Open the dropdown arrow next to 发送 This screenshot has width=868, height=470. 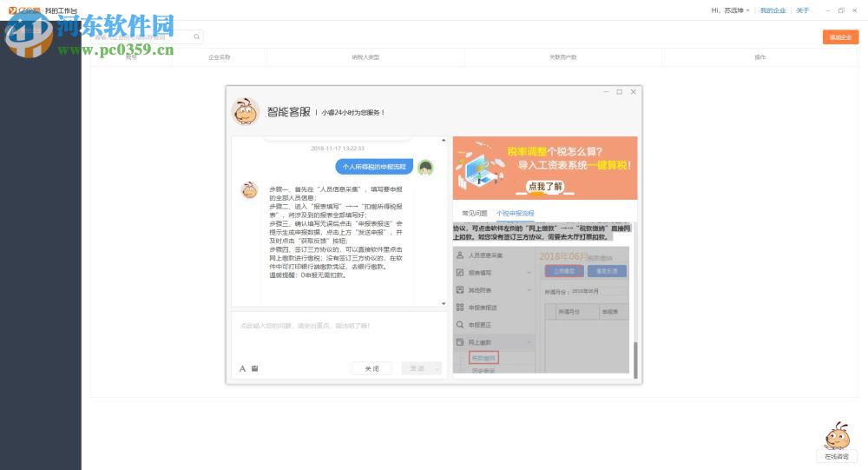437,368
